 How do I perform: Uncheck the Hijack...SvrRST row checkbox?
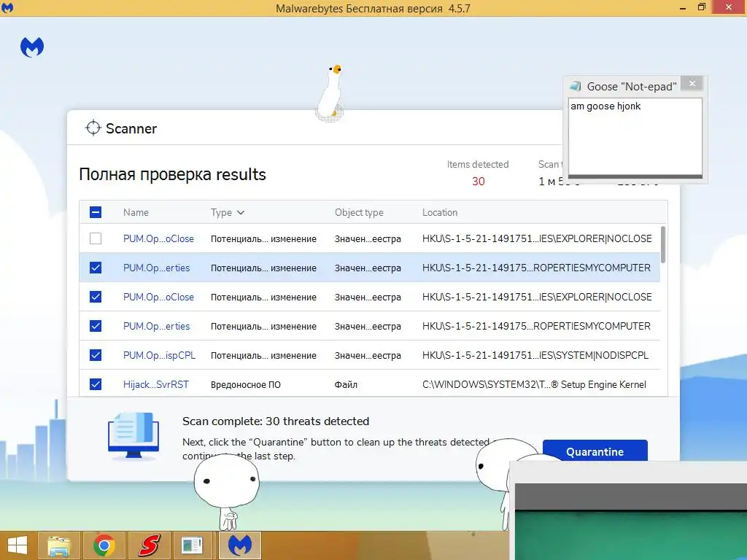(96, 384)
